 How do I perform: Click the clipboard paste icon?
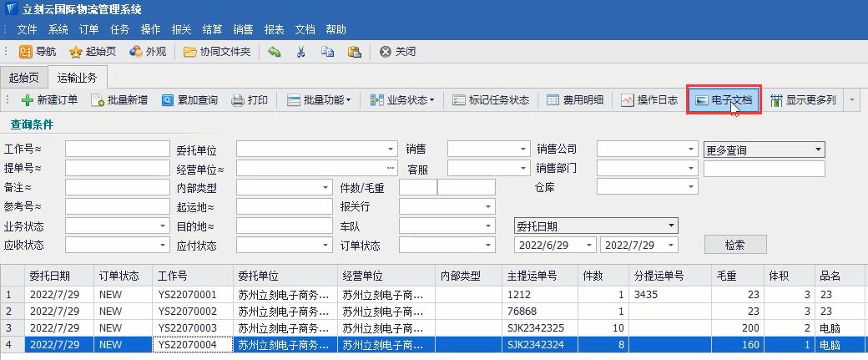click(354, 52)
